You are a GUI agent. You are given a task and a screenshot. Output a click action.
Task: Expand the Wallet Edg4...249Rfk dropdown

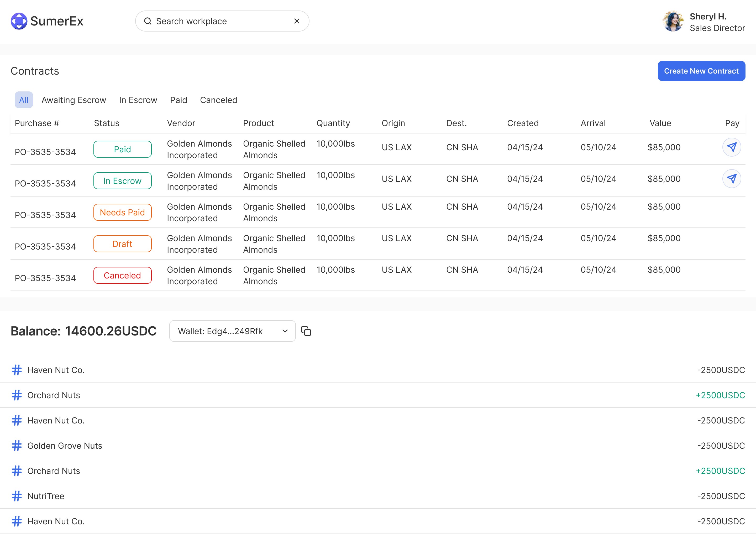click(x=232, y=331)
